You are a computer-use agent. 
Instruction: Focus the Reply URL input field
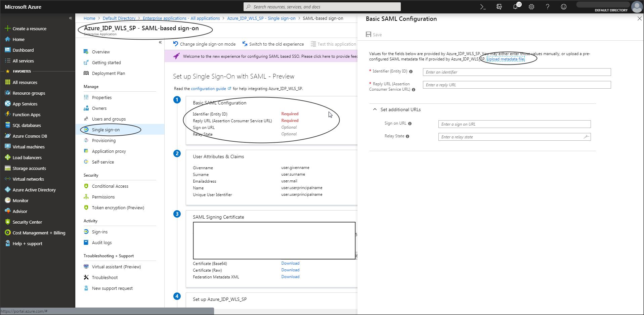click(517, 85)
